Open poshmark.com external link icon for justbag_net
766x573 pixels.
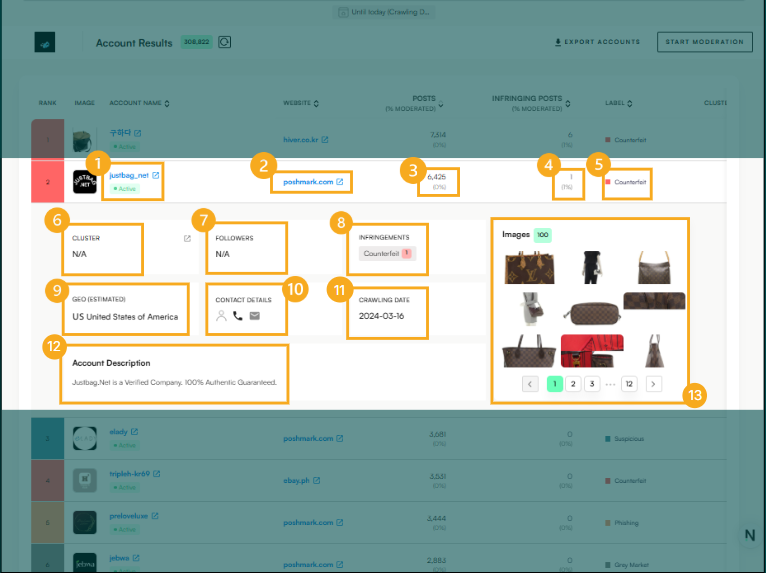click(340, 182)
